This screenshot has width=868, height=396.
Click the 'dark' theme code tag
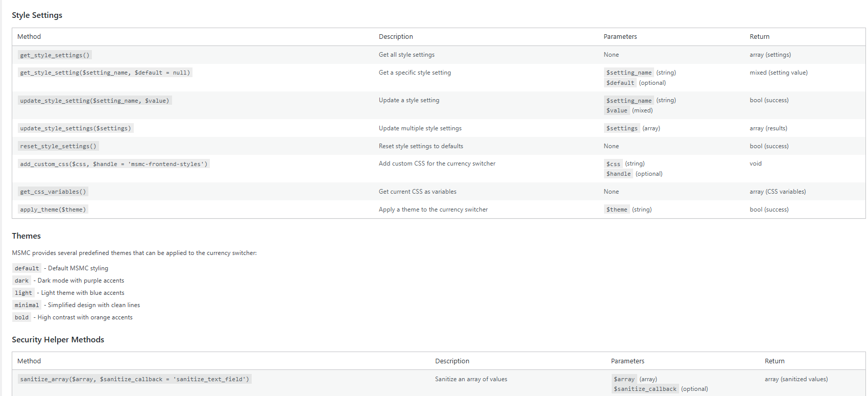(21, 281)
